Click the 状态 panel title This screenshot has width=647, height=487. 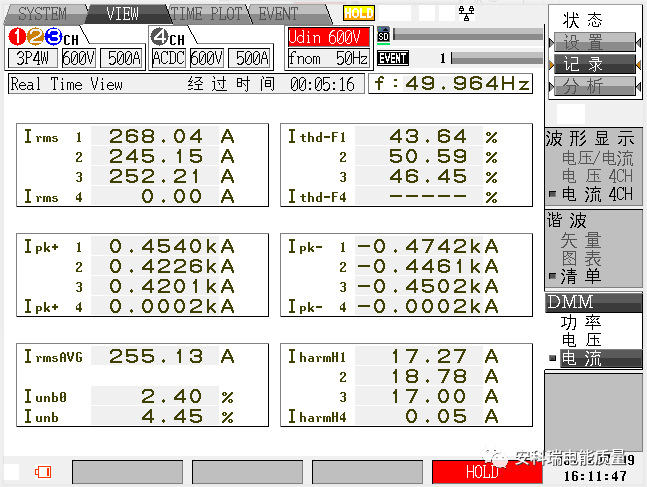point(583,19)
